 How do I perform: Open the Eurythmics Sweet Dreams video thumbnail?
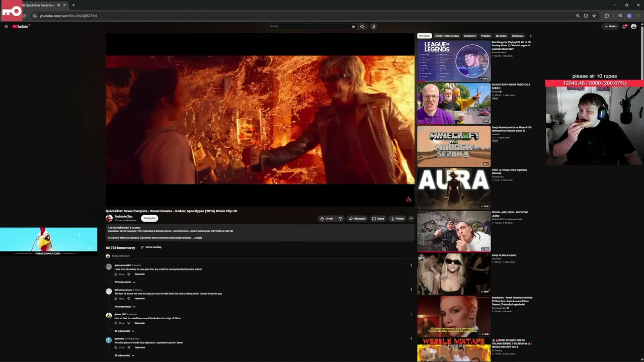pyautogui.click(x=454, y=316)
